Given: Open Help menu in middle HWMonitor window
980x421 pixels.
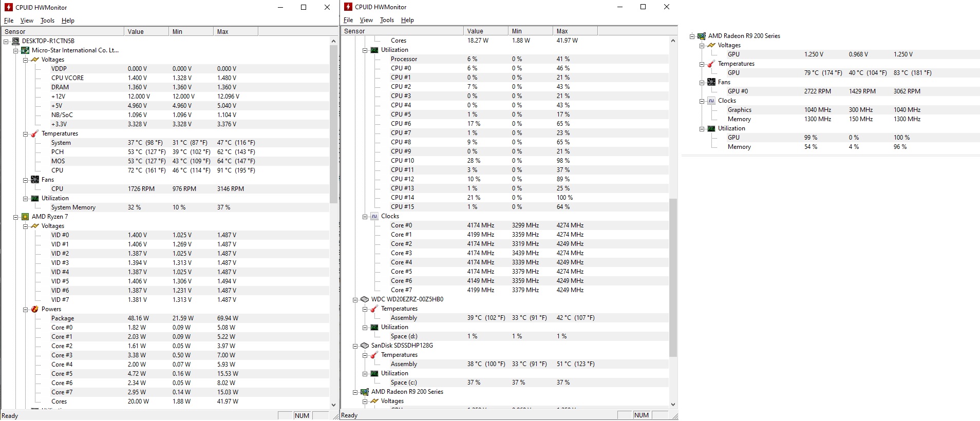Looking at the screenshot, I should tap(407, 20).
